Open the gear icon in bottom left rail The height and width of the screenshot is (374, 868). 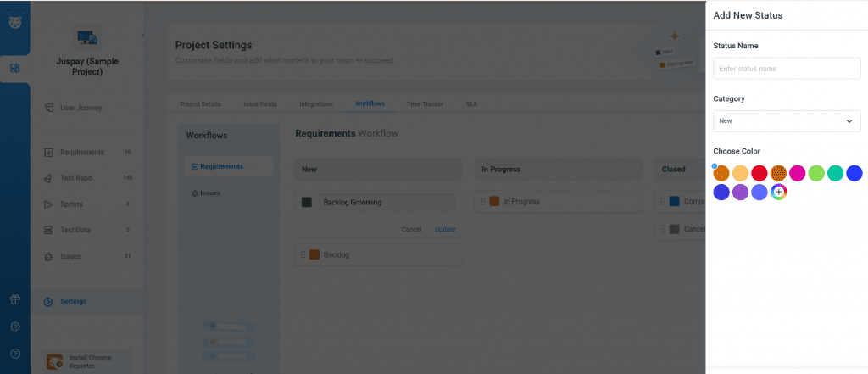coord(15,327)
